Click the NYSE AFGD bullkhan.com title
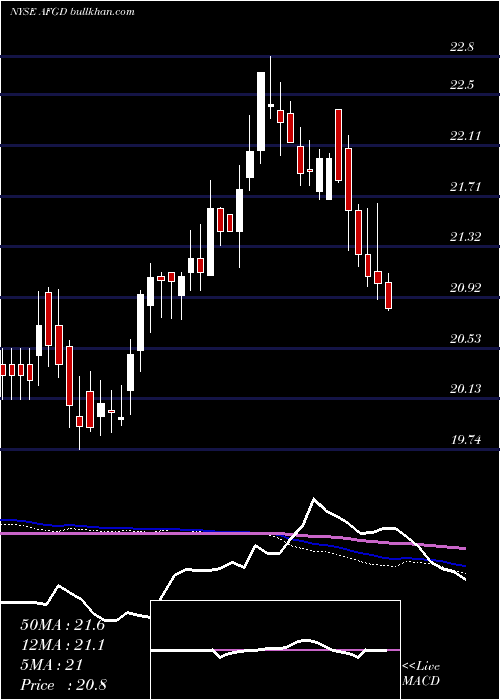This screenshot has width=500, height=700. pyautogui.click(x=72, y=12)
